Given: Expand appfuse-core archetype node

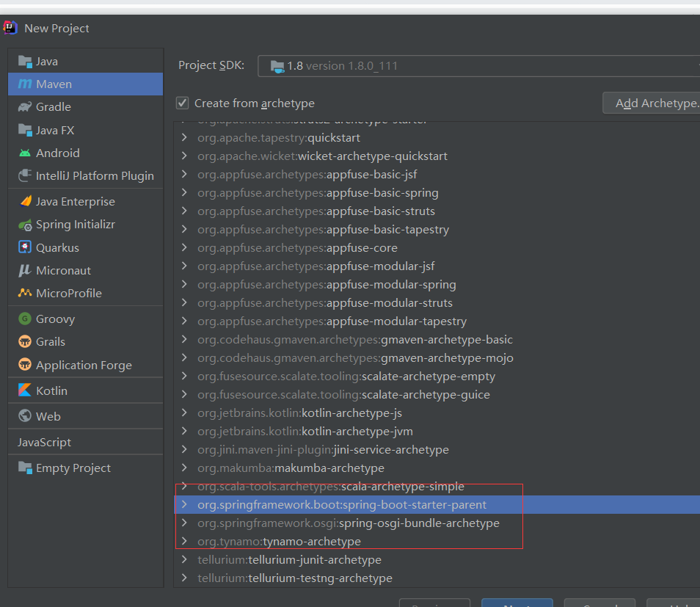Looking at the screenshot, I should (x=184, y=247).
